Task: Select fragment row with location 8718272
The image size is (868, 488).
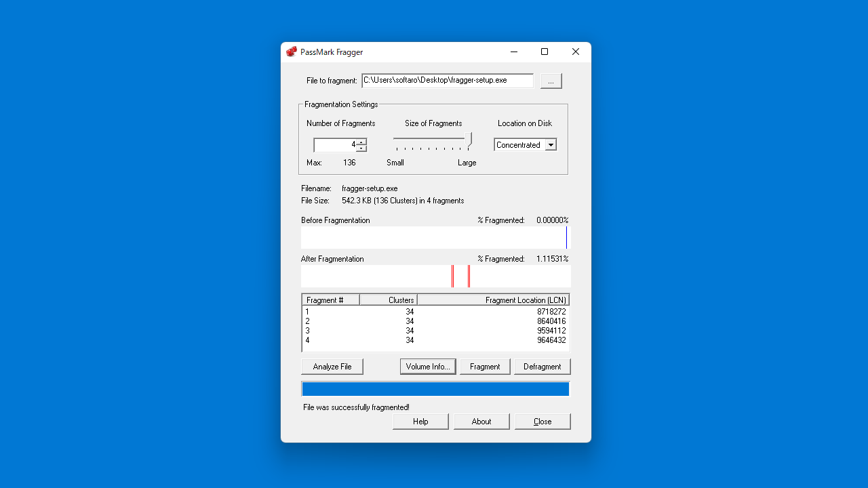Action: [x=435, y=312]
